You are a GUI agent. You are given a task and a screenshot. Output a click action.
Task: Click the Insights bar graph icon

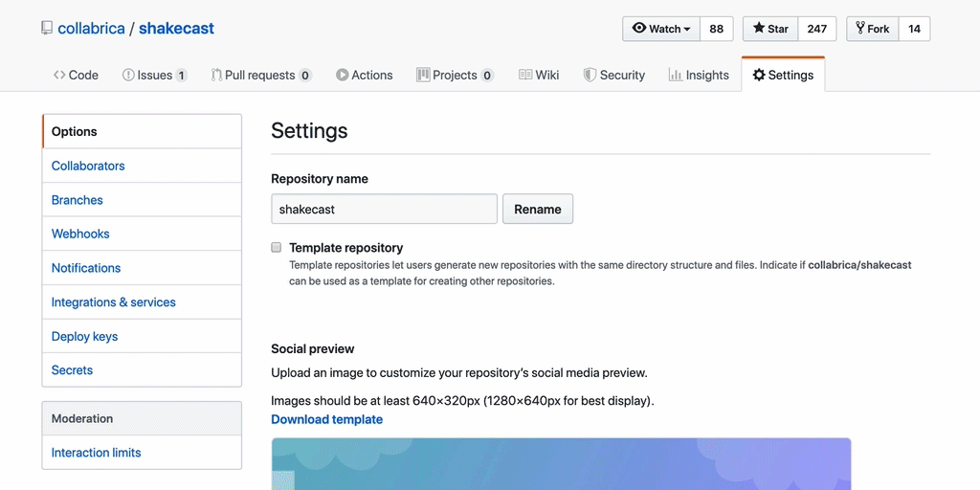pos(676,75)
